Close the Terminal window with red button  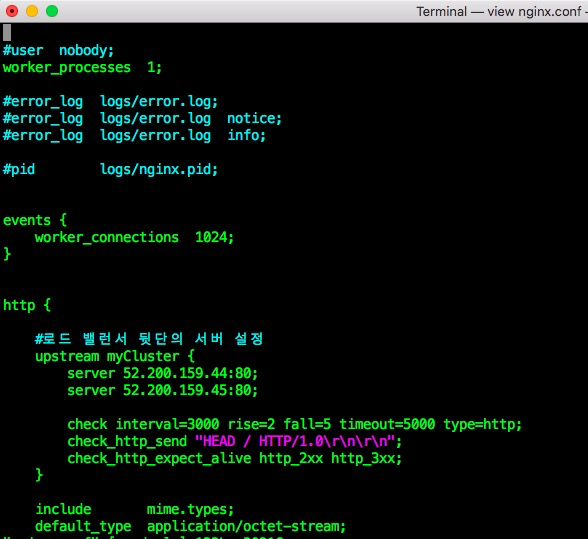[12, 11]
